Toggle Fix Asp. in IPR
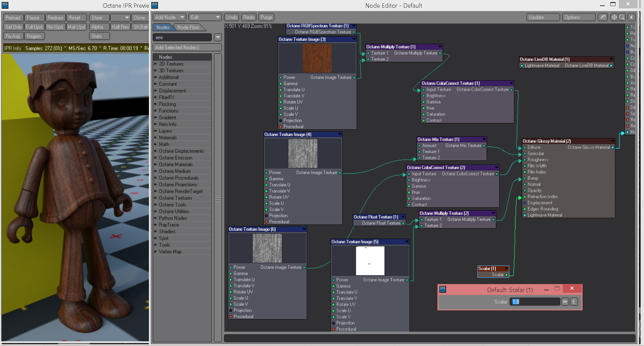Image resolution: width=644 pixels, height=346 pixels. tap(13, 36)
